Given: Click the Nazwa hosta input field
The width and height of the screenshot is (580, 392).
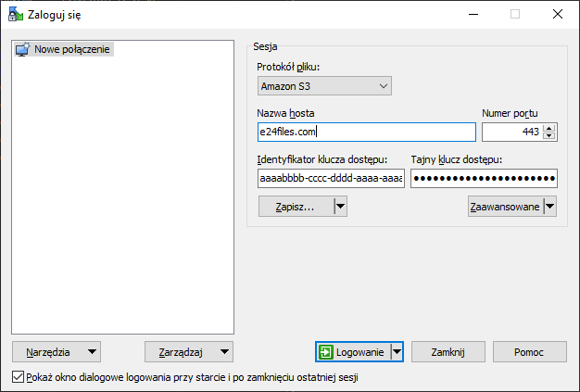Looking at the screenshot, I should pyautogui.click(x=366, y=132).
